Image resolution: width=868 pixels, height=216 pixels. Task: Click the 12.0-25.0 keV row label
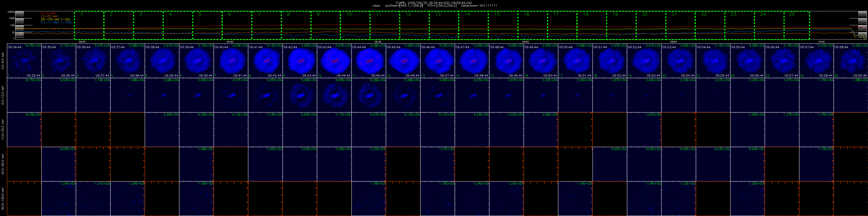[x=3, y=130]
